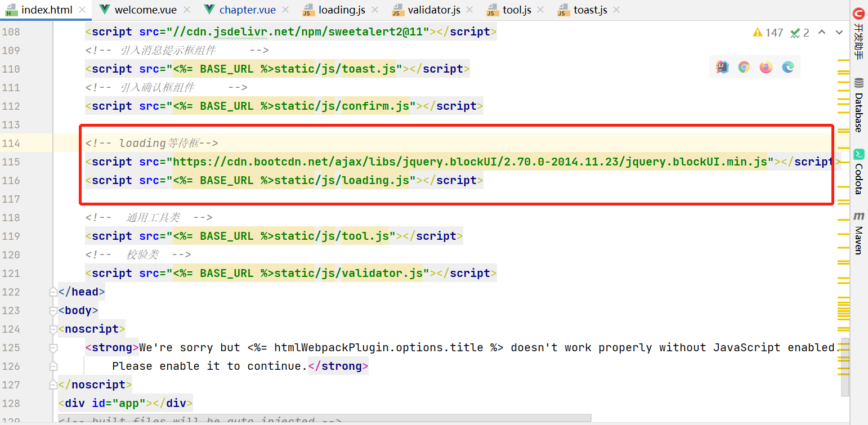Collapse the noscript opening tag fold

pyautogui.click(x=53, y=329)
